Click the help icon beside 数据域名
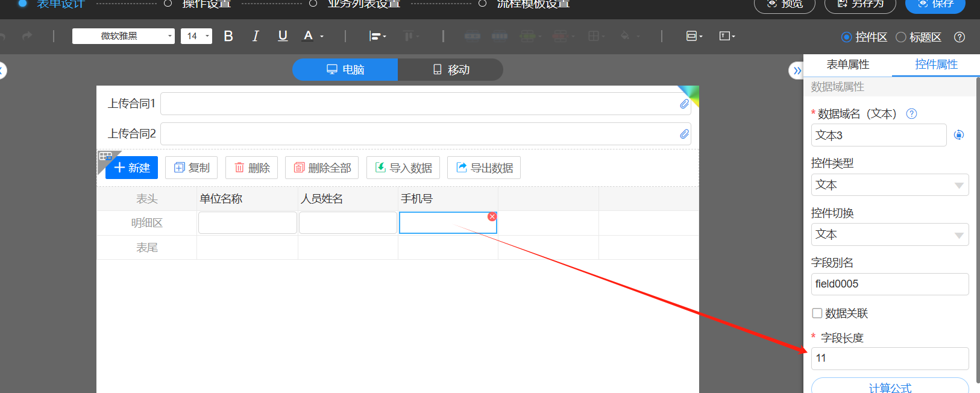The height and width of the screenshot is (393, 980). [x=911, y=114]
